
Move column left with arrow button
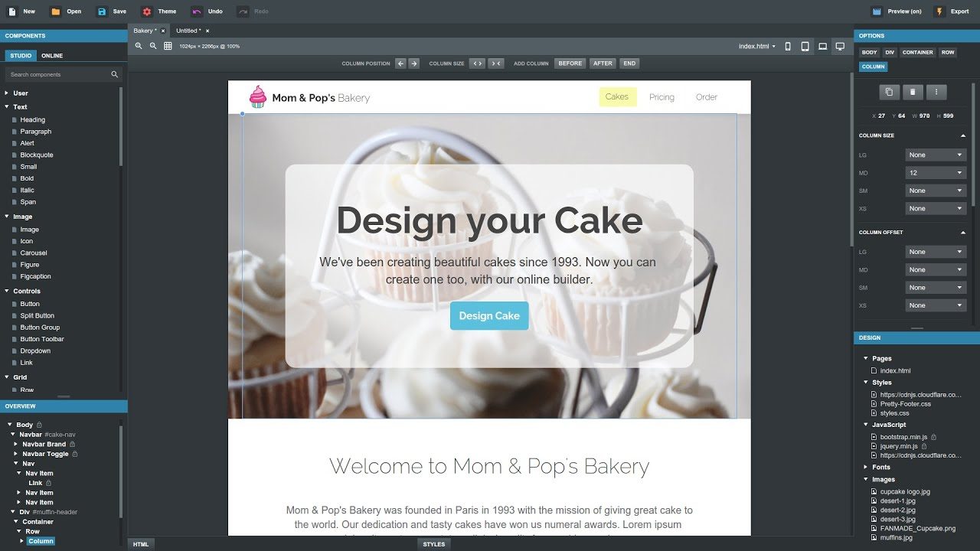(400, 64)
